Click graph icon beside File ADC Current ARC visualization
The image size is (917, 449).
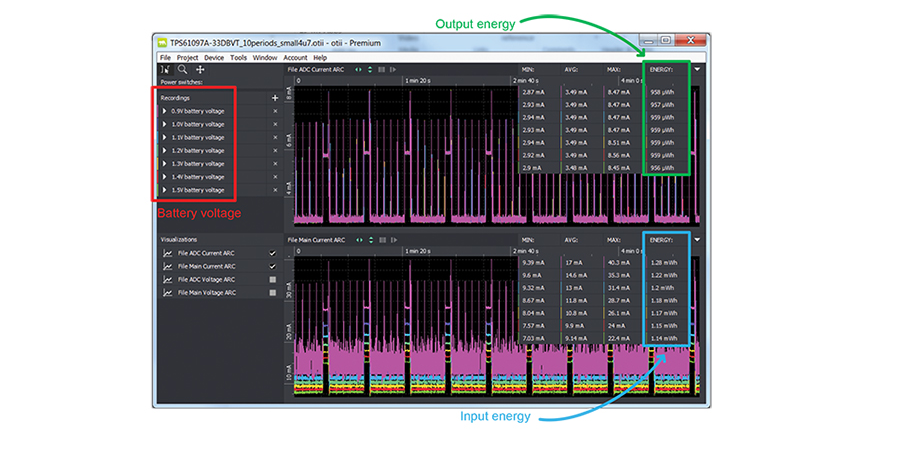[x=168, y=253]
